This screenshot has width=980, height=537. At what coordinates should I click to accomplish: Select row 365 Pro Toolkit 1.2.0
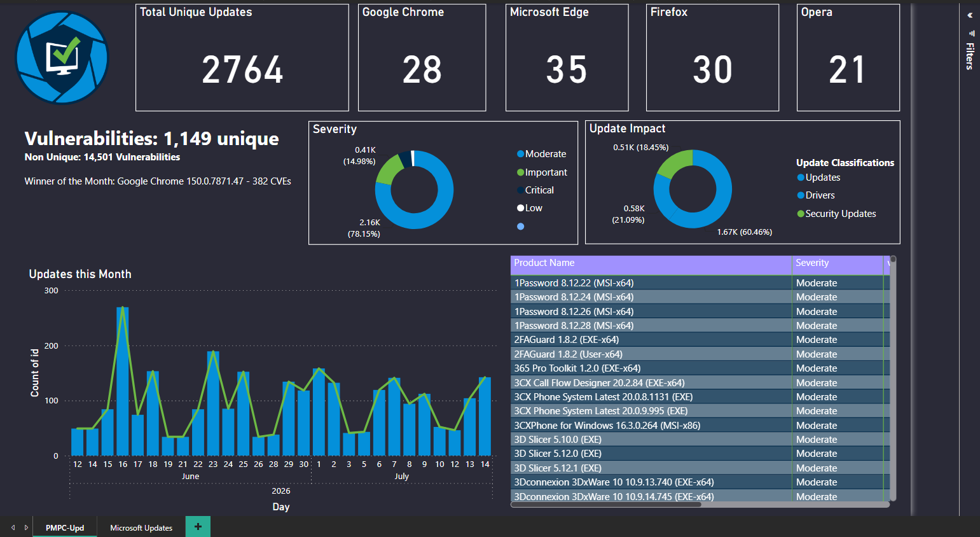[x=700, y=368]
